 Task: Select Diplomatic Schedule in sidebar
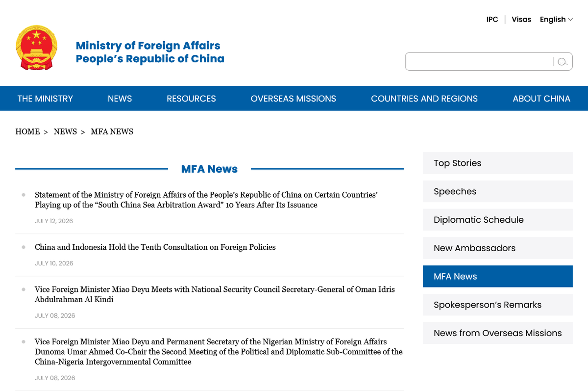[498, 220]
